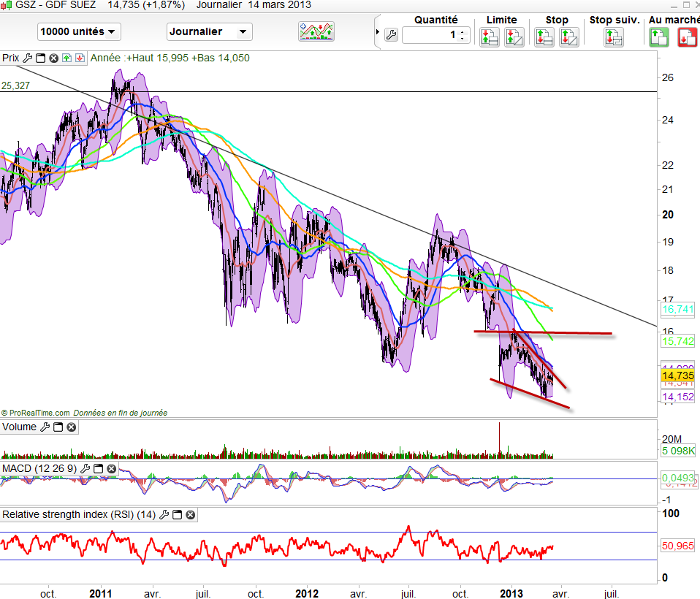Viewport: 700px width, 599px height.
Task: Open Prix panel settings wrench
Action: [x=28, y=58]
